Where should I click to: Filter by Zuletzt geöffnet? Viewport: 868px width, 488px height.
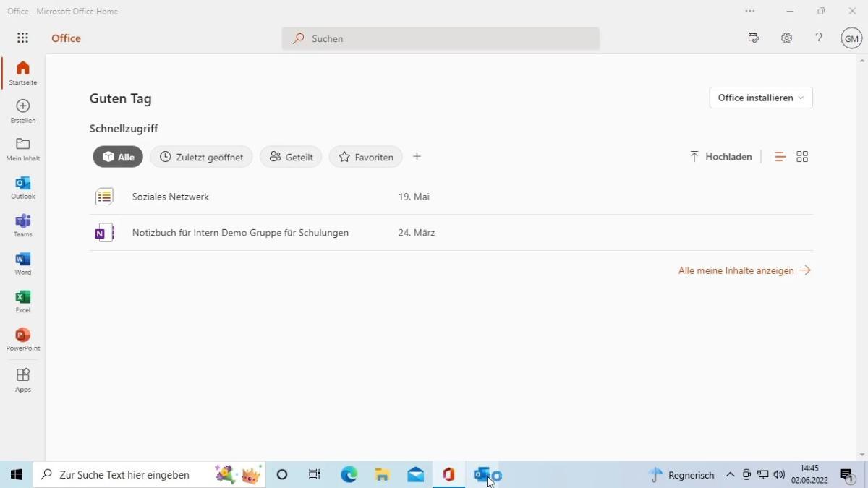pos(201,157)
